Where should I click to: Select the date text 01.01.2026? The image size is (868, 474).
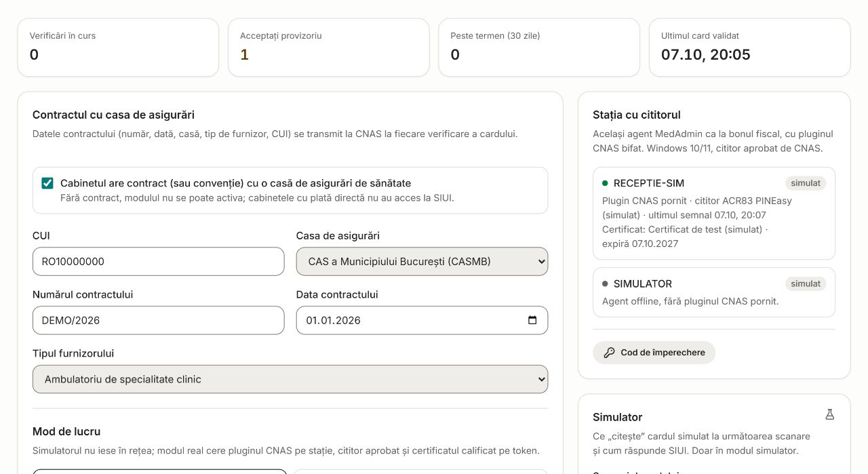[x=333, y=320]
